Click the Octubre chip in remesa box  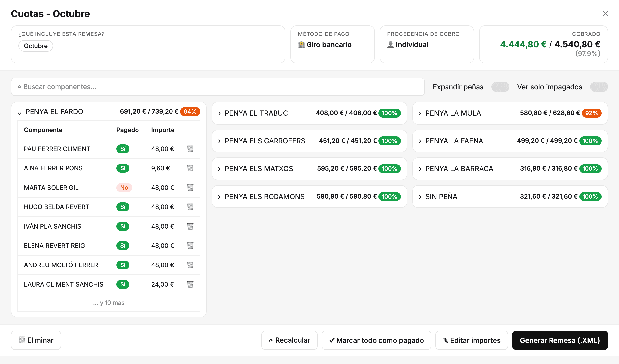(x=36, y=46)
